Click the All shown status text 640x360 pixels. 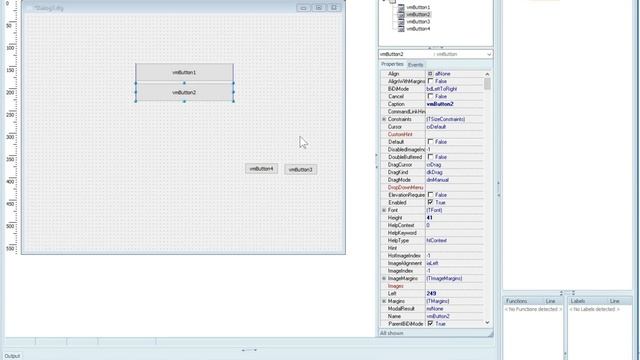click(391, 333)
